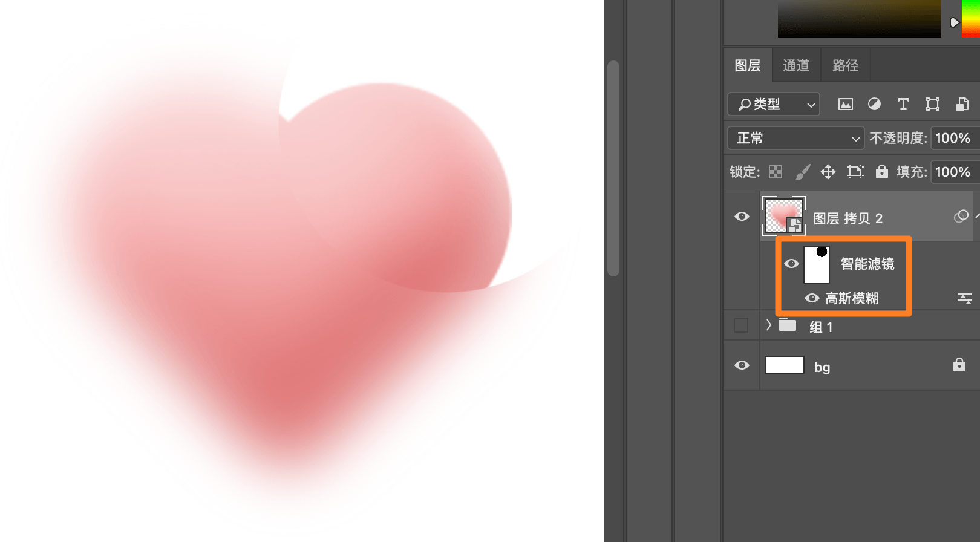Filter for shape layers icon
This screenshot has width=980, height=542.
[932, 104]
